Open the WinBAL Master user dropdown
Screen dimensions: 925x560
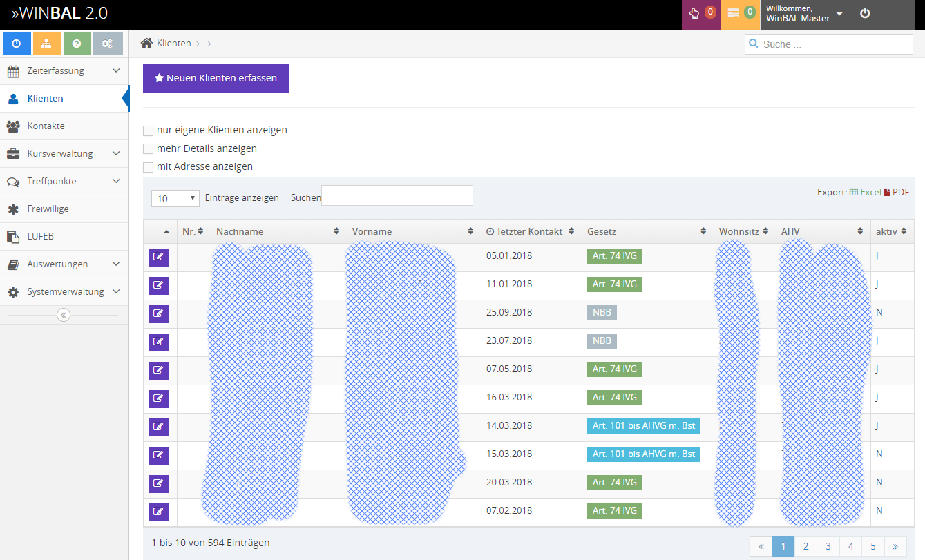tap(805, 14)
